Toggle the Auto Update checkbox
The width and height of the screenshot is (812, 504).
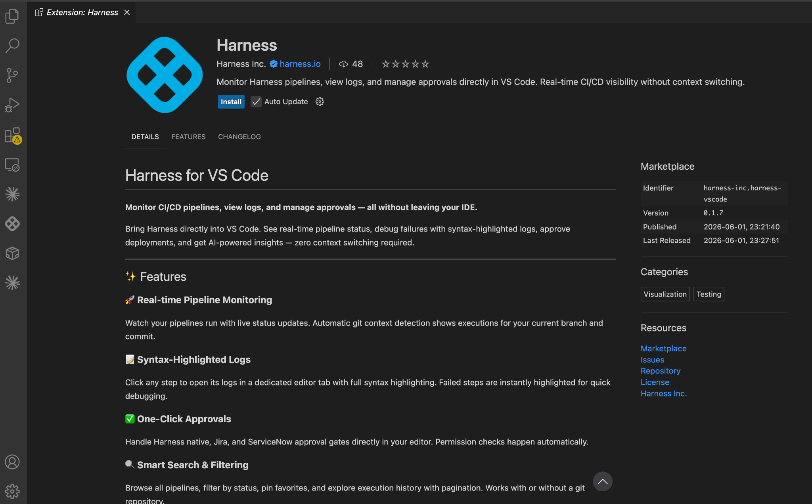(x=256, y=102)
